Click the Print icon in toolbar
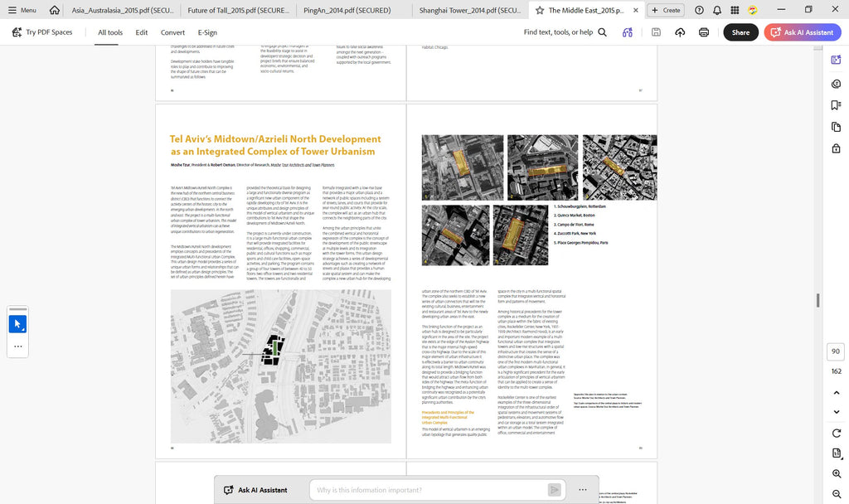 (x=703, y=32)
